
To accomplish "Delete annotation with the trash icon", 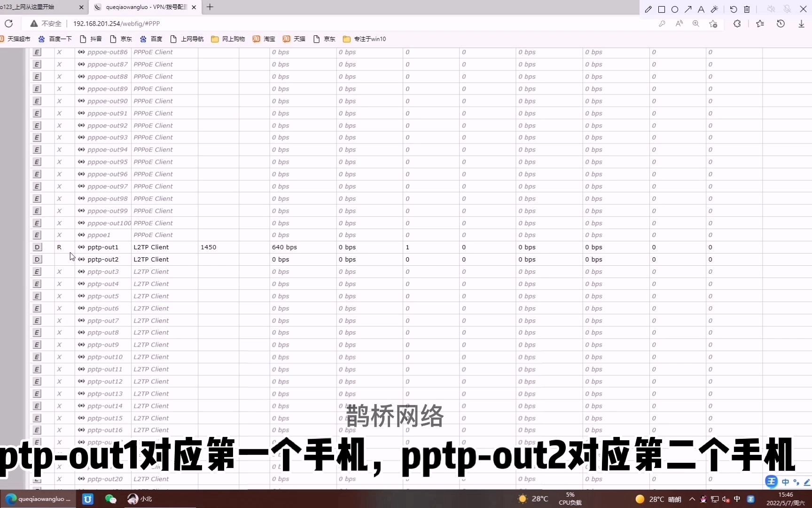I will [746, 9].
